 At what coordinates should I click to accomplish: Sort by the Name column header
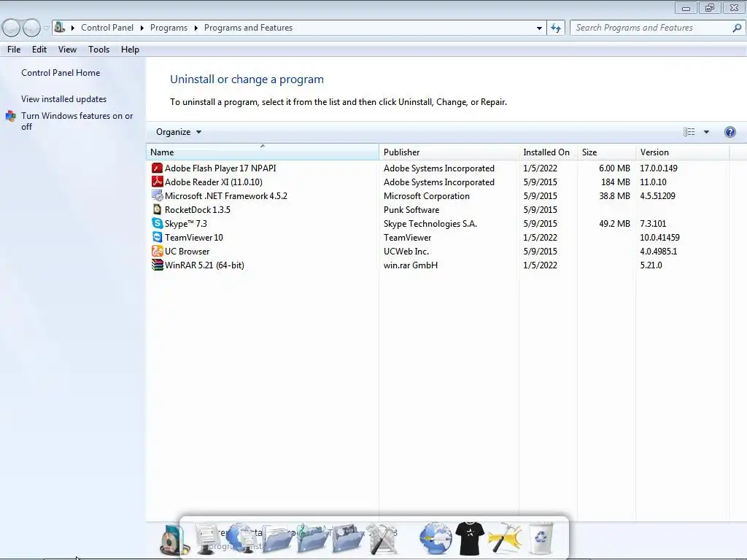[x=262, y=152]
